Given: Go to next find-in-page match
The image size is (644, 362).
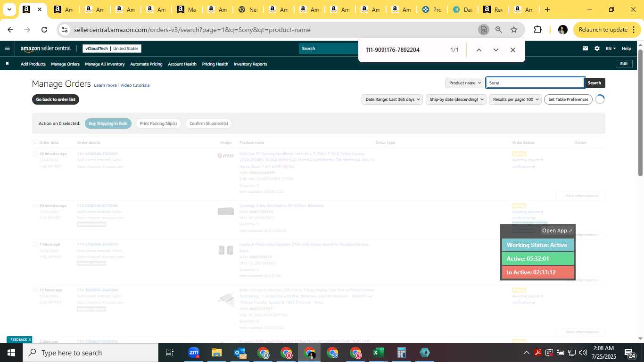Looking at the screenshot, I should pyautogui.click(x=495, y=50).
